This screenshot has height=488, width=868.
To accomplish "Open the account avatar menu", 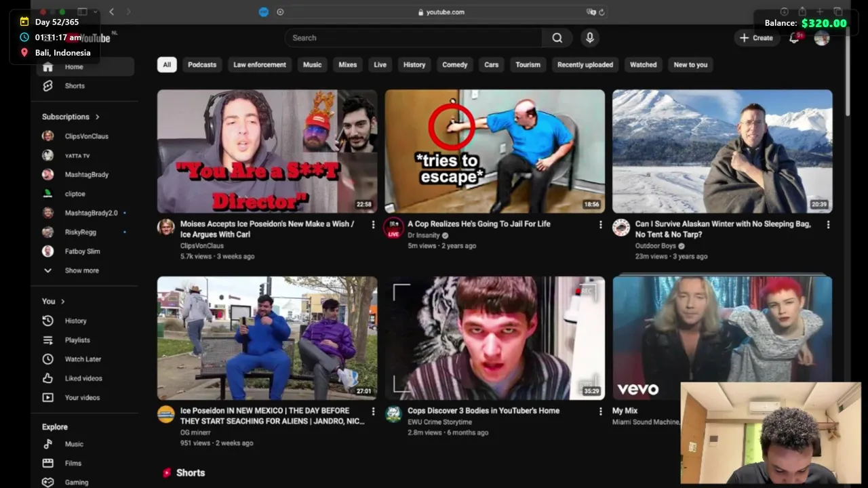I will click(822, 38).
